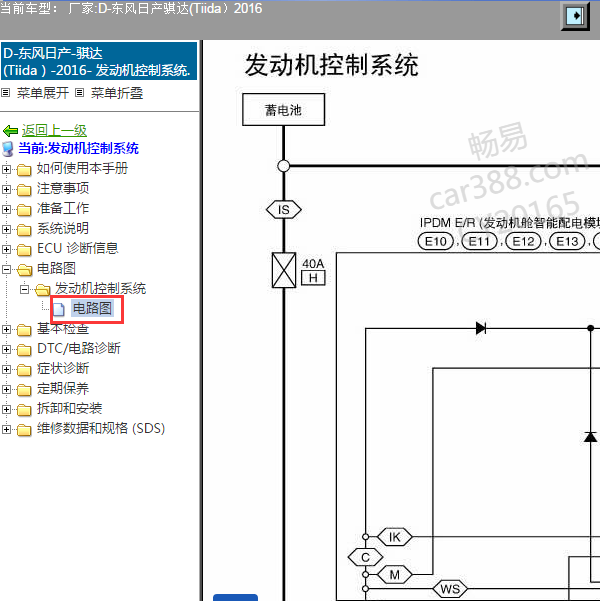Open the 症状诊断 folder label
Screen dimensions: 600x601
click(63, 368)
